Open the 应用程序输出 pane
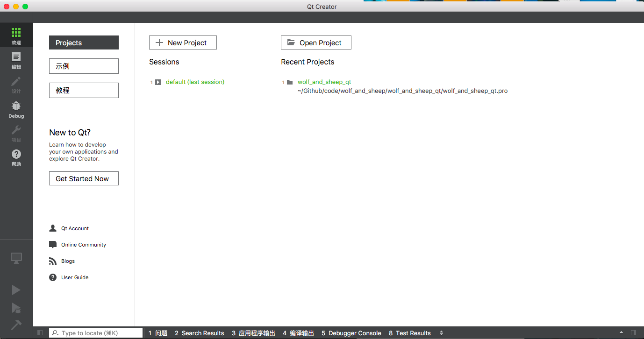Screen dimensions: 644x339 (x=253, y=333)
